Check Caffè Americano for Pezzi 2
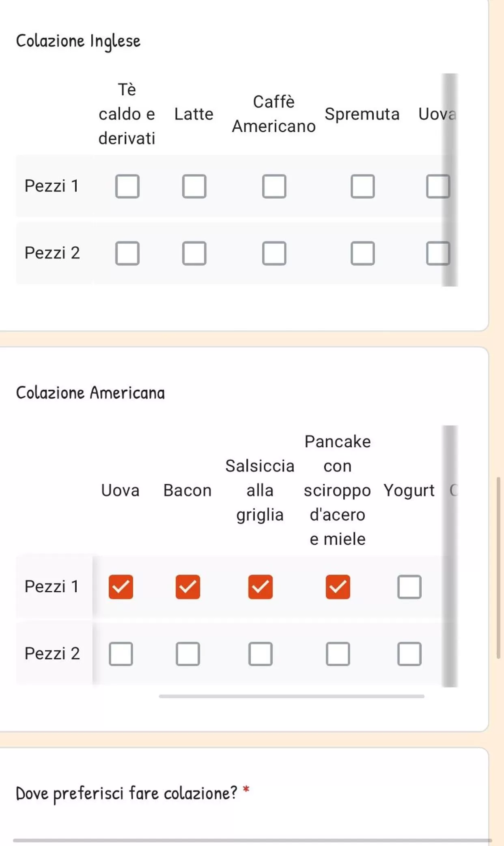This screenshot has height=846, width=504. 274,253
